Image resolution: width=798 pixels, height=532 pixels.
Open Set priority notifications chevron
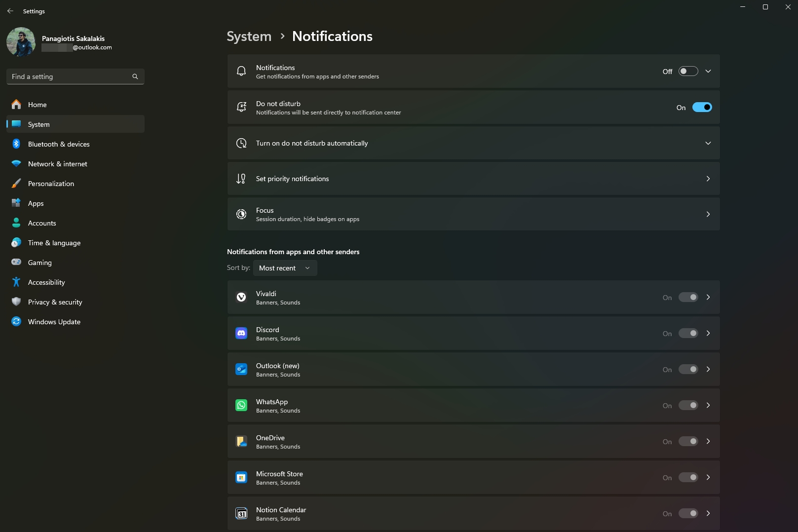[708, 179]
